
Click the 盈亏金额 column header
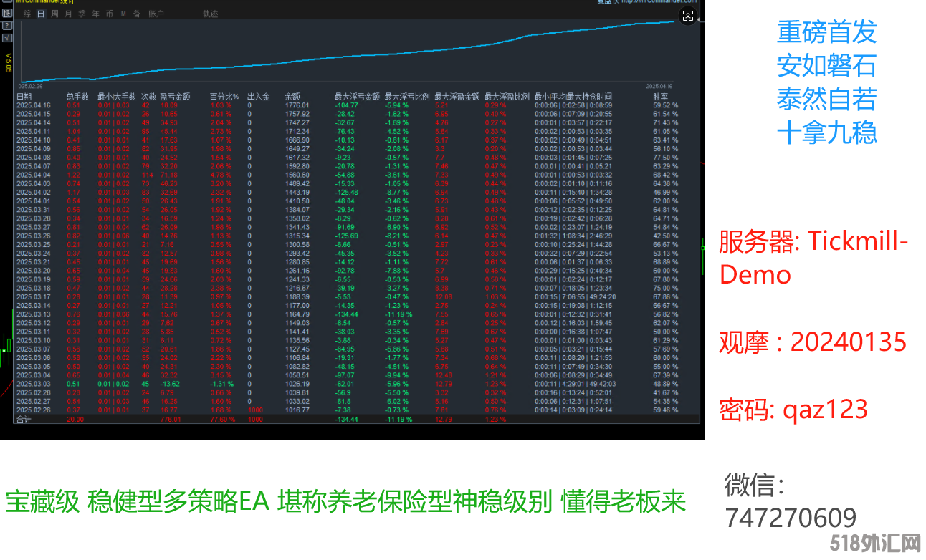click(x=174, y=97)
